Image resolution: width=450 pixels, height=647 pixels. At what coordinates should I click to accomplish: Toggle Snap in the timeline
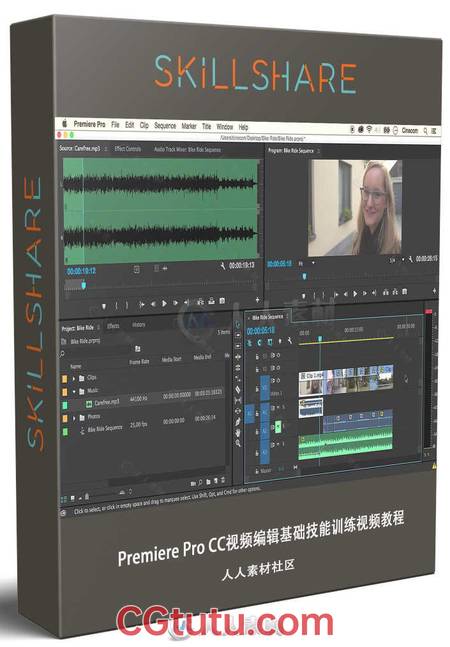[259, 342]
